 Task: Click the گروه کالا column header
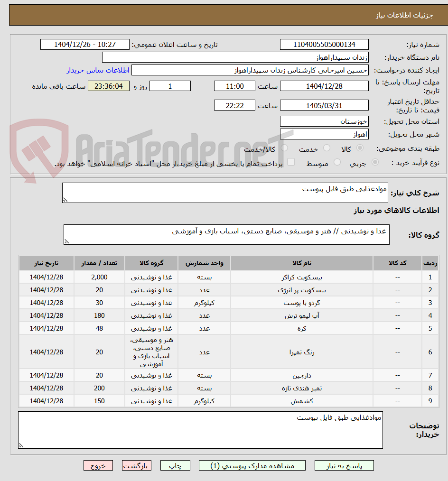(x=151, y=263)
